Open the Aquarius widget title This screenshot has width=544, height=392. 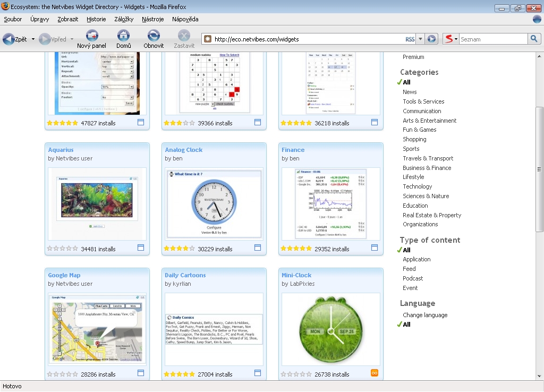pyautogui.click(x=61, y=150)
